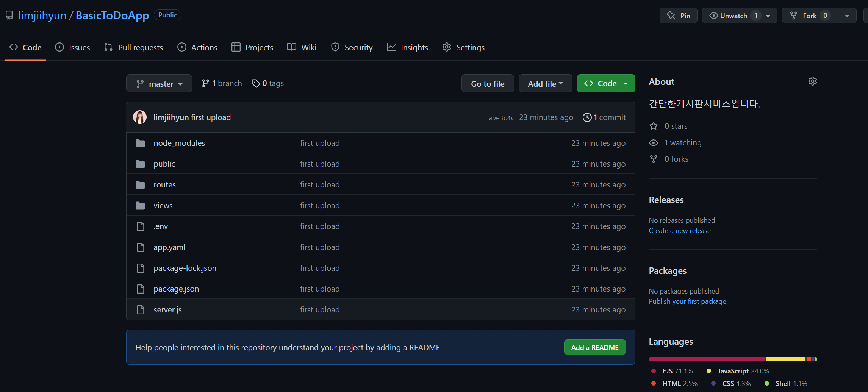
Task: Open the public folder
Action: (x=164, y=164)
